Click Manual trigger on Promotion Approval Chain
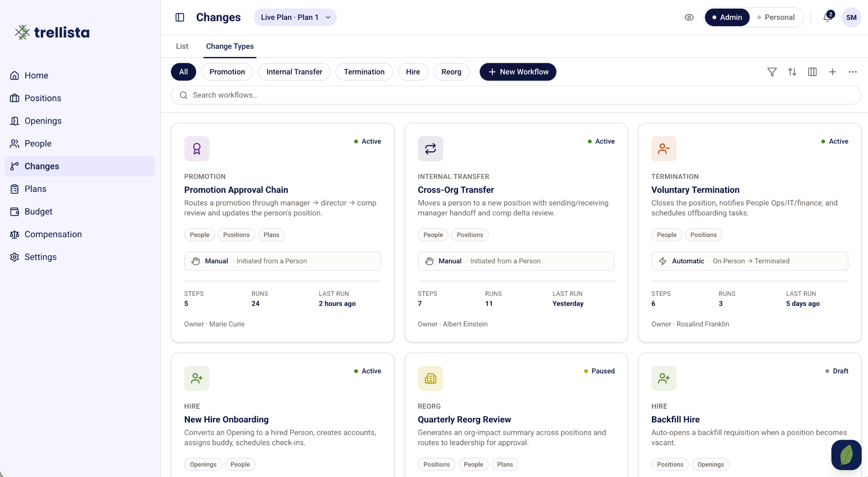 coord(283,261)
